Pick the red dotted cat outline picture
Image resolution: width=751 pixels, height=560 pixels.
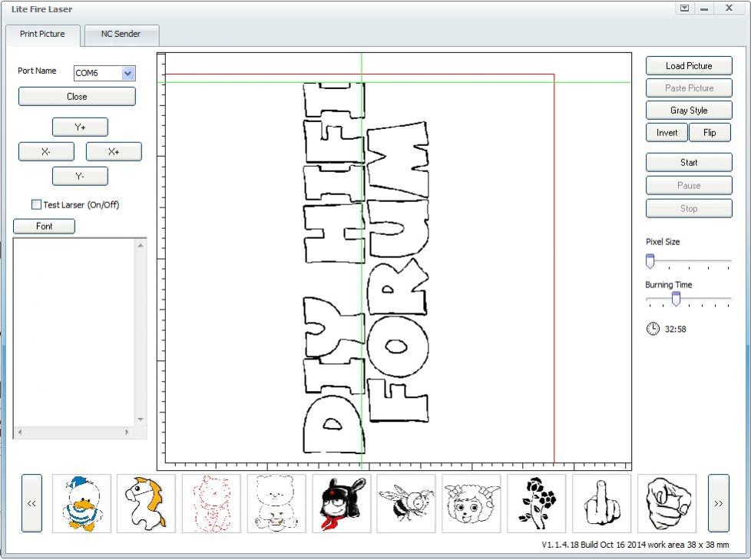pyautogui.click(x=211, y=503)
